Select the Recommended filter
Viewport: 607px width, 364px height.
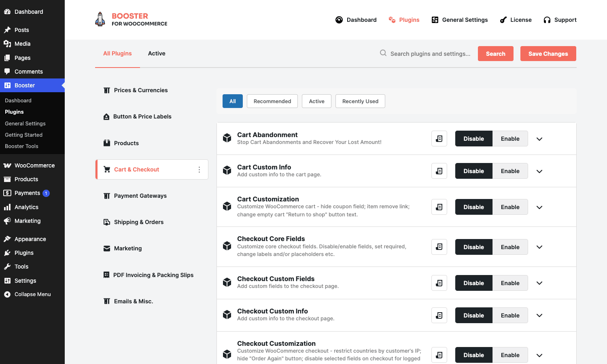(272, 101)
